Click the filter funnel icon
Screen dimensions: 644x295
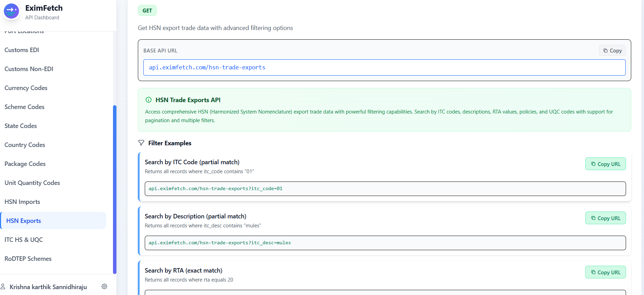coord(141,143)
